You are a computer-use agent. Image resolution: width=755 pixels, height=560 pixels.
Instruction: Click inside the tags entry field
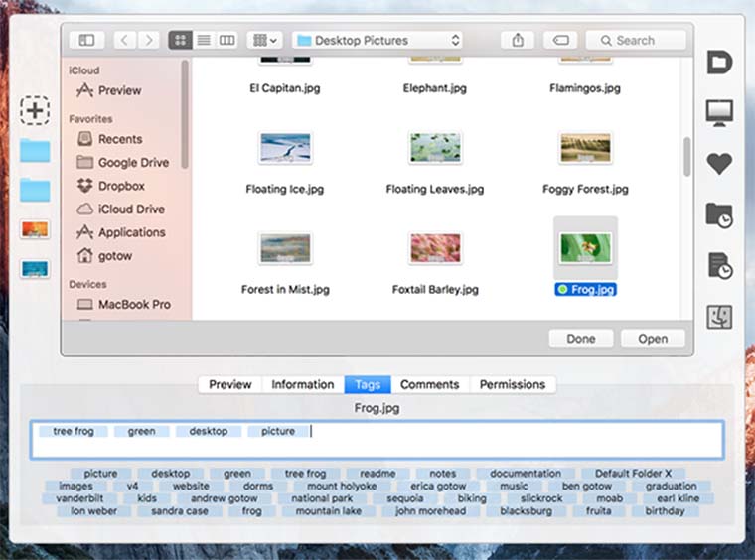(377, 440)
